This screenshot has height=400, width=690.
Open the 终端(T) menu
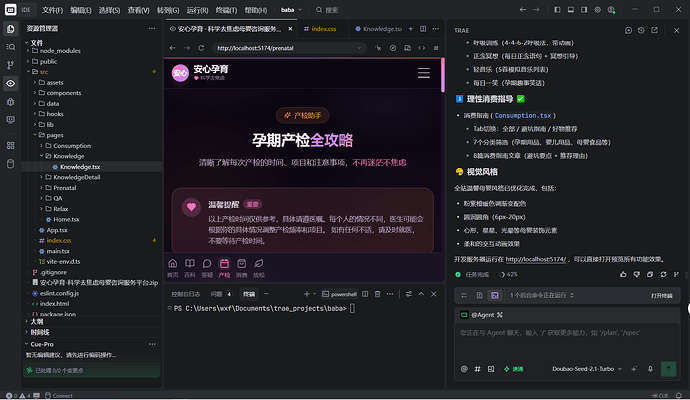click(226, 10)
